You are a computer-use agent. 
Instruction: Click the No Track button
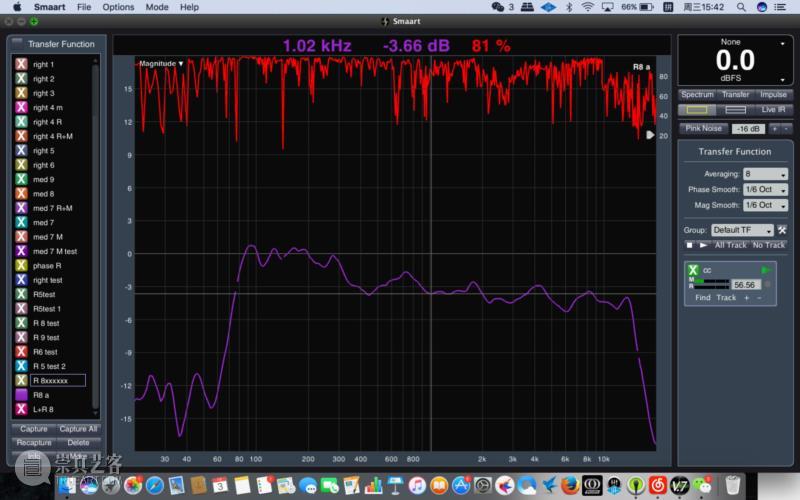point(768,245)
